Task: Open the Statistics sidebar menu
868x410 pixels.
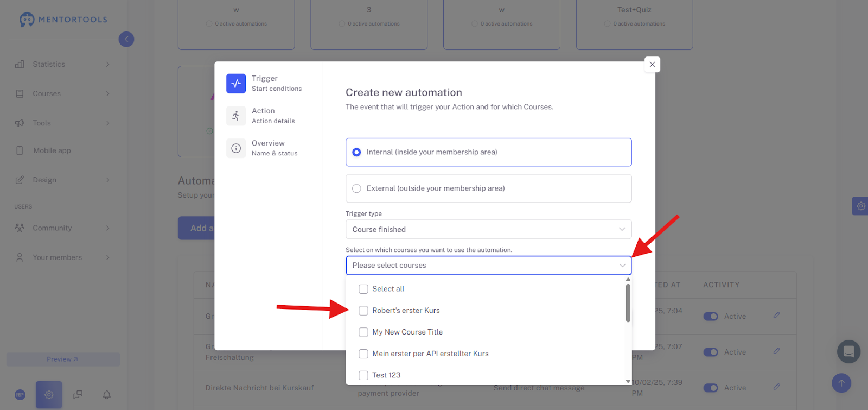Action: [63, 64]
